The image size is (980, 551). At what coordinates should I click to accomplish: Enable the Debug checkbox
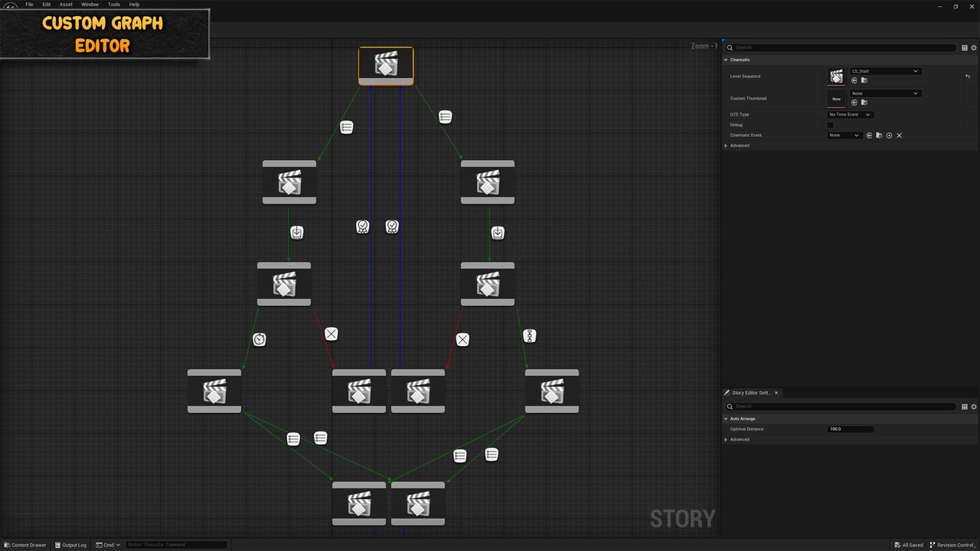tap(830, 125)
